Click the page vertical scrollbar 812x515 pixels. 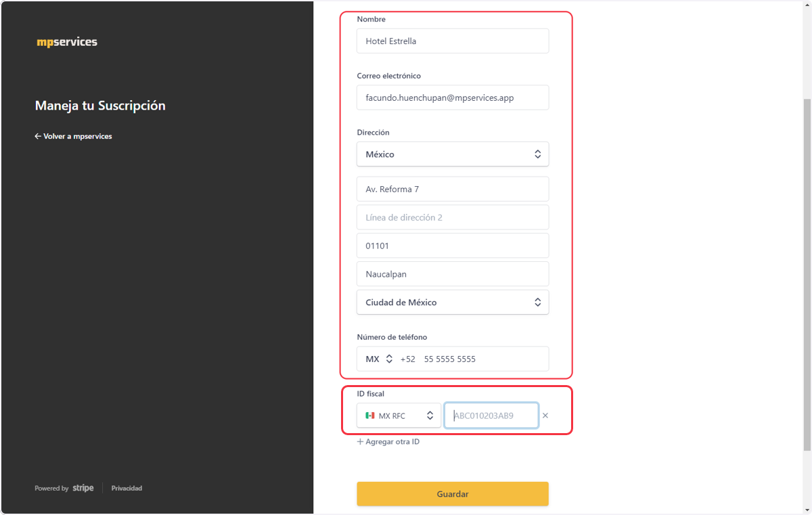coord(807,274)
